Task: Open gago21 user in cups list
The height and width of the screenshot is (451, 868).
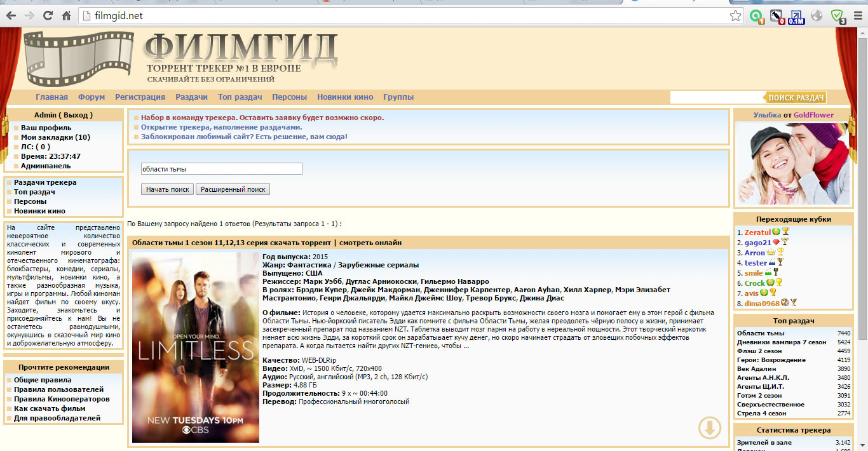Action: 757,243
